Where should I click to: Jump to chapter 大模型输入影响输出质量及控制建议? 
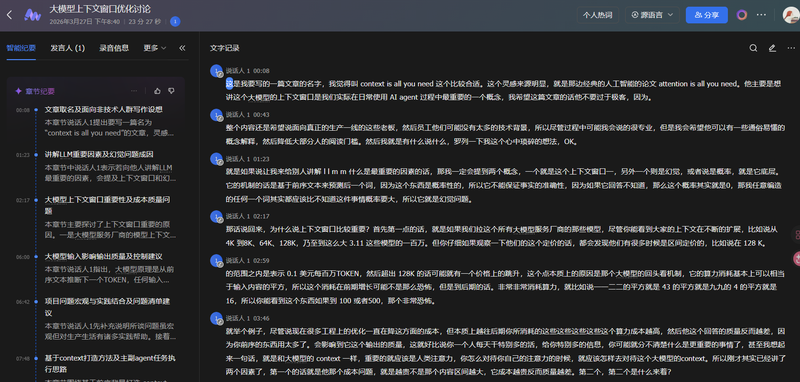click(x=104, y=256)
